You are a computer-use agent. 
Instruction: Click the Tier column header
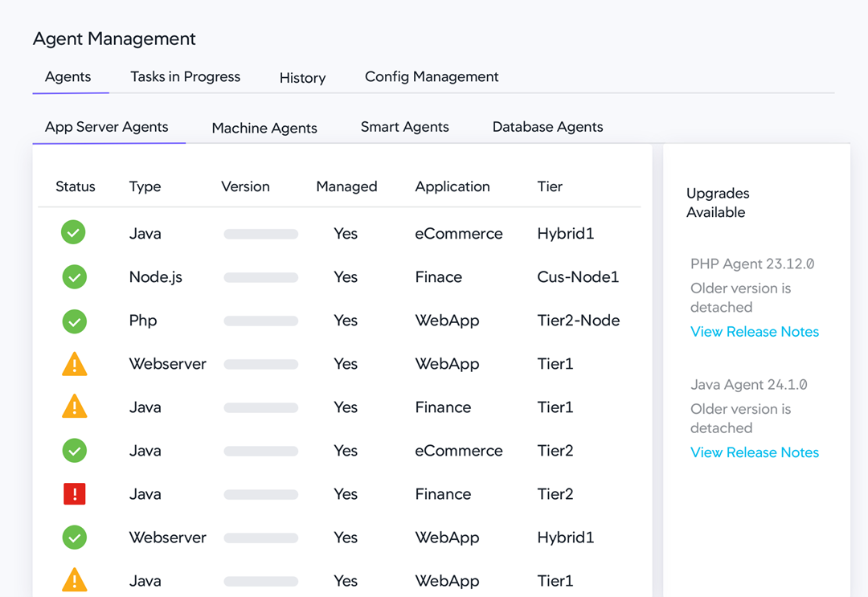[550, 186]
